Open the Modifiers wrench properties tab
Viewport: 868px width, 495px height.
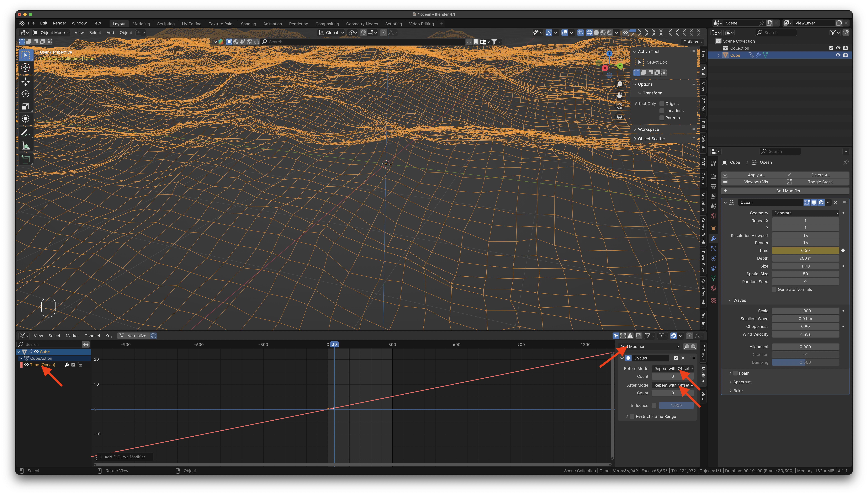pyautogui.click(x=713, y=239)
